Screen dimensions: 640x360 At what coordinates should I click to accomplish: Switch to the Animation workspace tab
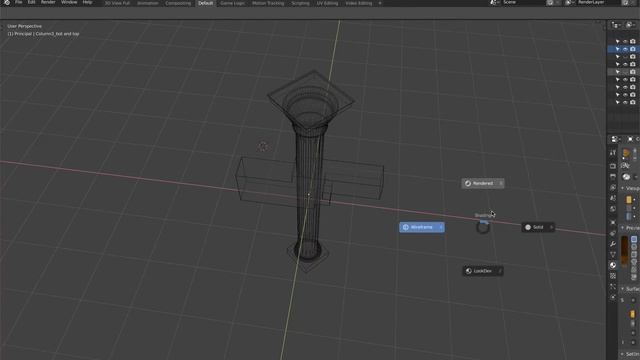[x=148, y=3]
